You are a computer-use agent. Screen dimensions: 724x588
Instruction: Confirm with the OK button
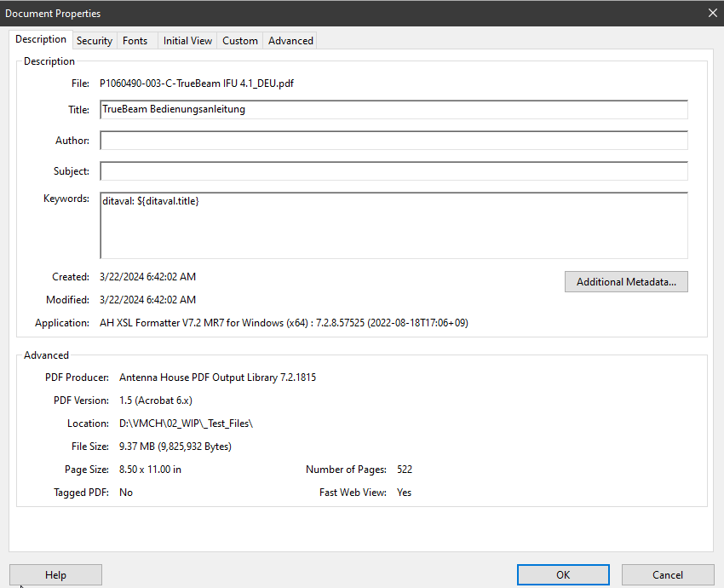[x=563, y=575]
